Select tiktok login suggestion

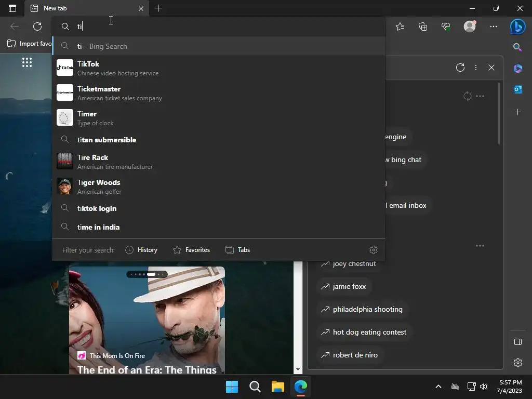pos(219,208)
